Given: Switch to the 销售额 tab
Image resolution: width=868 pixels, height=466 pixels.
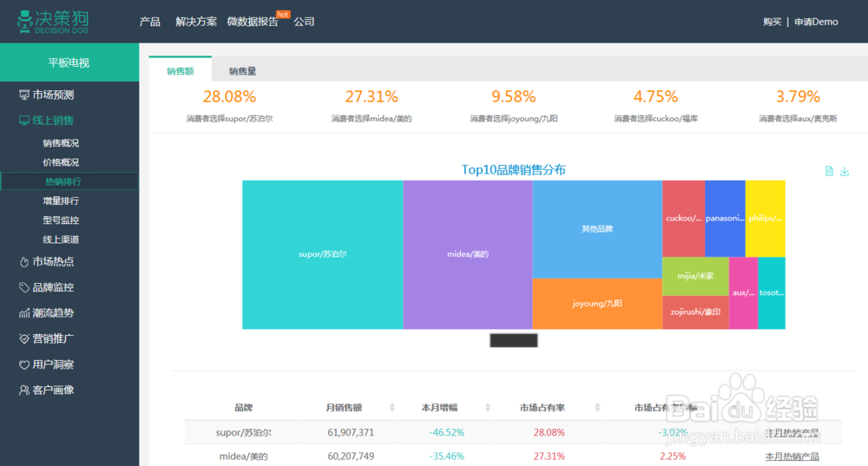Looking at the screenshot, I should coord(181,70).
